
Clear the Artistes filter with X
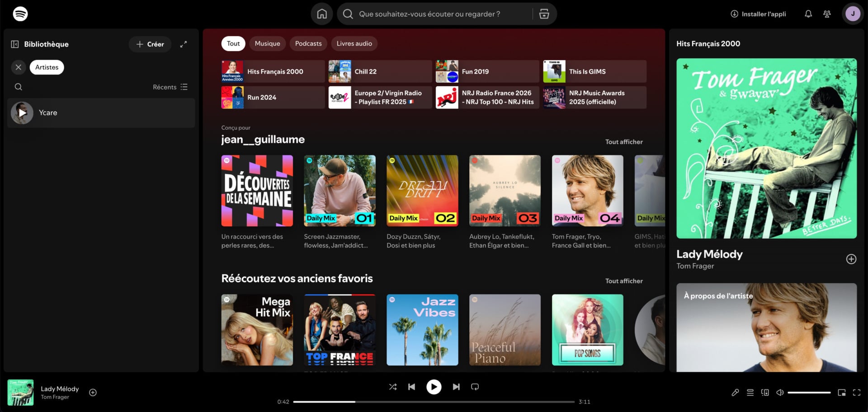tap(19, 67)
